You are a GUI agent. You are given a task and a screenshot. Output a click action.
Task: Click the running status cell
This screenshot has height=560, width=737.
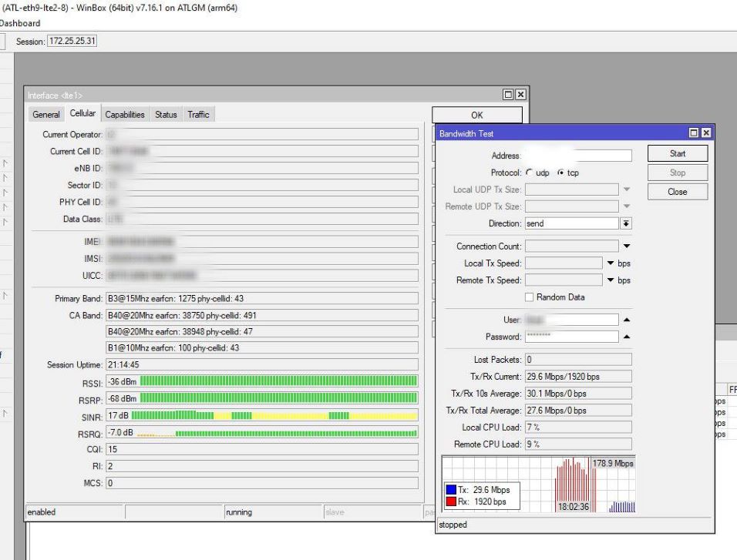click(273, 512)
